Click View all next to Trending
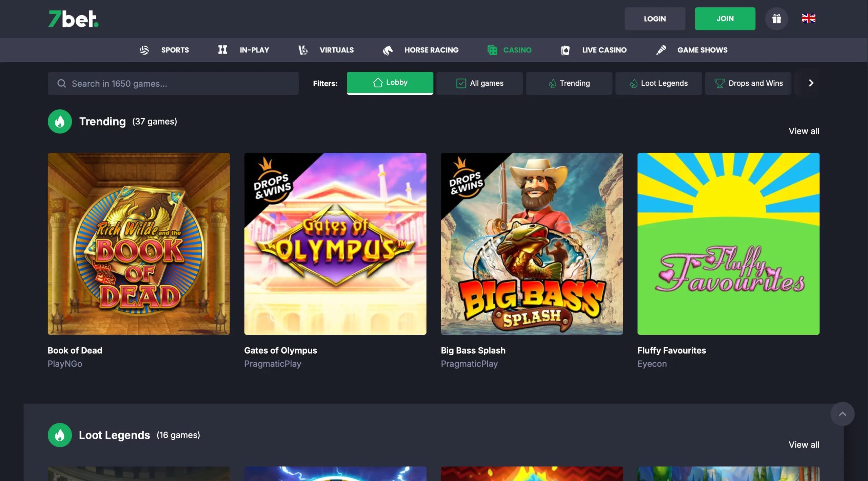This screenshot has height=481, width=868. click(x=804, y=131)
